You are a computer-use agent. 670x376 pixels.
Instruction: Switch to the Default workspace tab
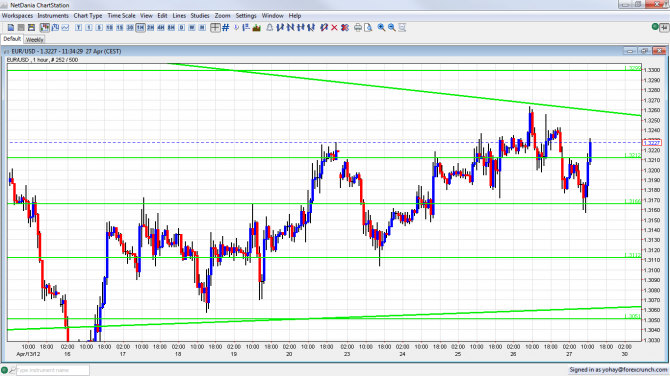(x=12, y=39)
